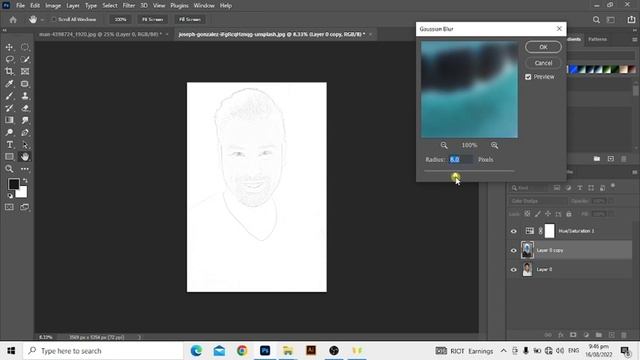
Task: Select the Horizontal Type tool
Action: click(9, 144)
